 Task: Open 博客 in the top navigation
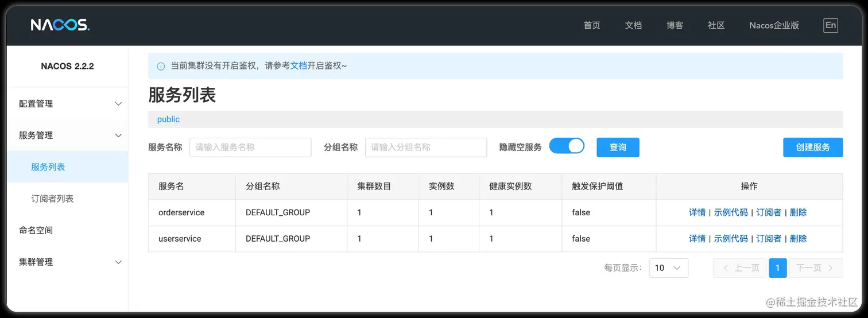click(675, 25)
